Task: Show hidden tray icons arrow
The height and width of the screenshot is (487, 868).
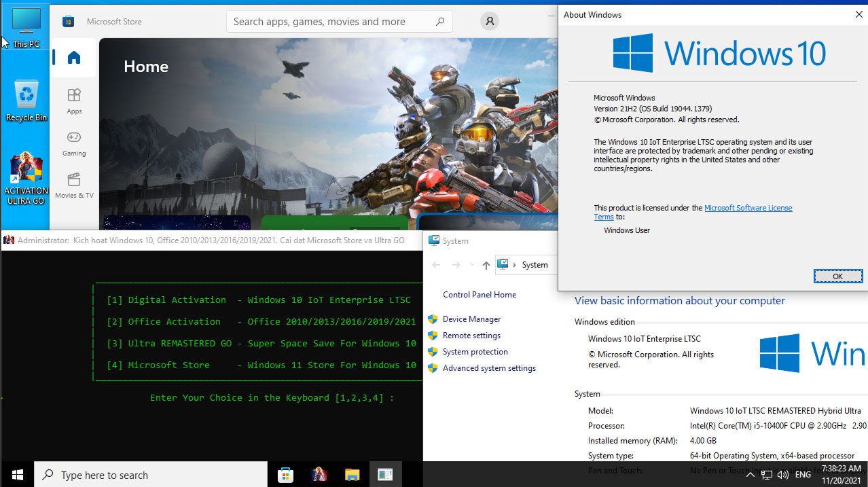Action: [751, 475]
